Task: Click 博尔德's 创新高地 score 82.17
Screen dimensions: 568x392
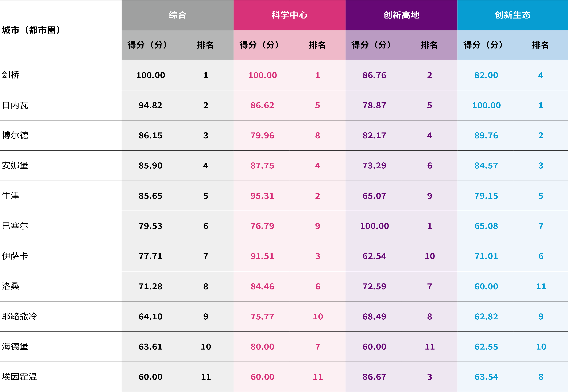Action: tap(374, 136)
